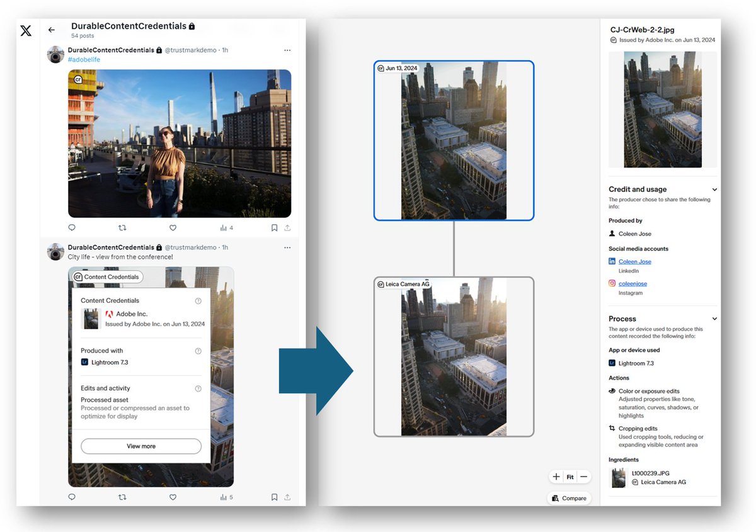Click the #adobelife hashtag
Screen dimensions: 756x532
point(84,60)
